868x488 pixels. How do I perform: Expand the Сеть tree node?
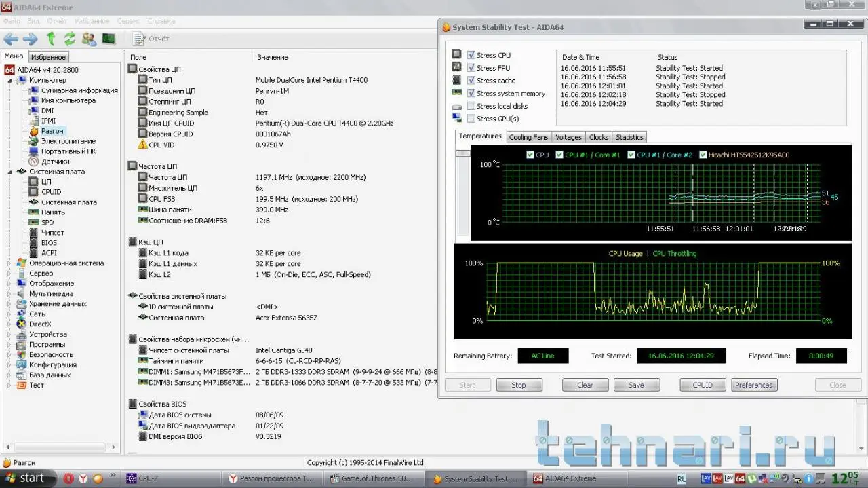coord(9,314)
